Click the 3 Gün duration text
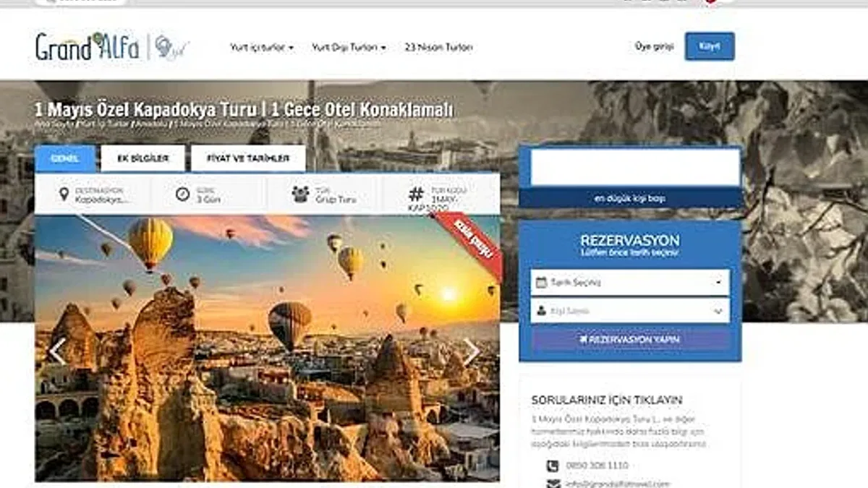868x488 pixels. tap(210, 200)
